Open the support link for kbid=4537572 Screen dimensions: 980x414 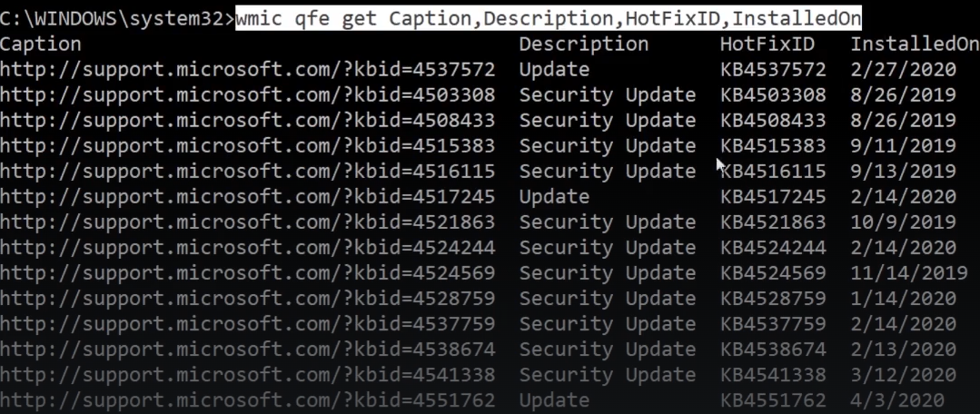point(247,69)
